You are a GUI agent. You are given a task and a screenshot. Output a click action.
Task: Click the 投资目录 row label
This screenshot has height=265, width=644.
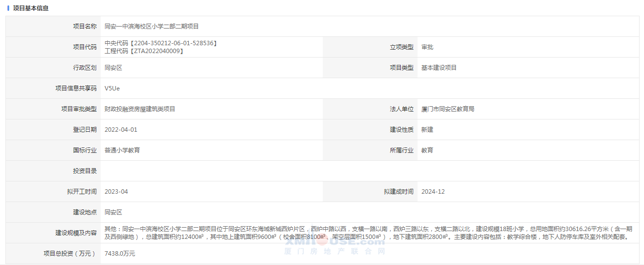[x=84, y=171]
